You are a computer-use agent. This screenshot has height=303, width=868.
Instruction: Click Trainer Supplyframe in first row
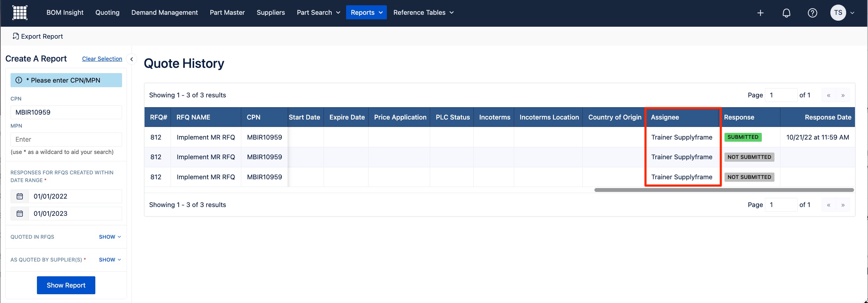[682, 137]
